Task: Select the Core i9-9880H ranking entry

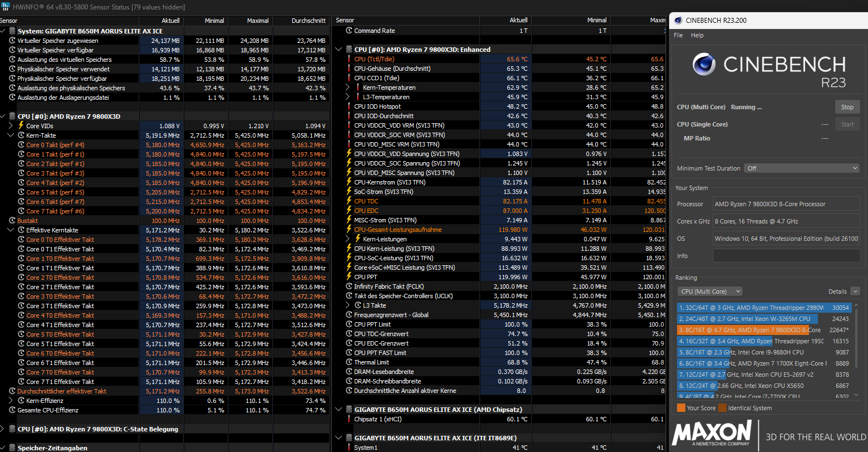Action: [x=764, y=352]
